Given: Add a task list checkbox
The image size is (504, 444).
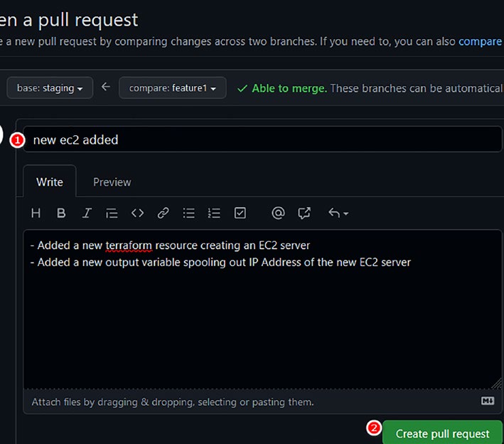Looking at the screenshot, I should [x=240, y=213].
